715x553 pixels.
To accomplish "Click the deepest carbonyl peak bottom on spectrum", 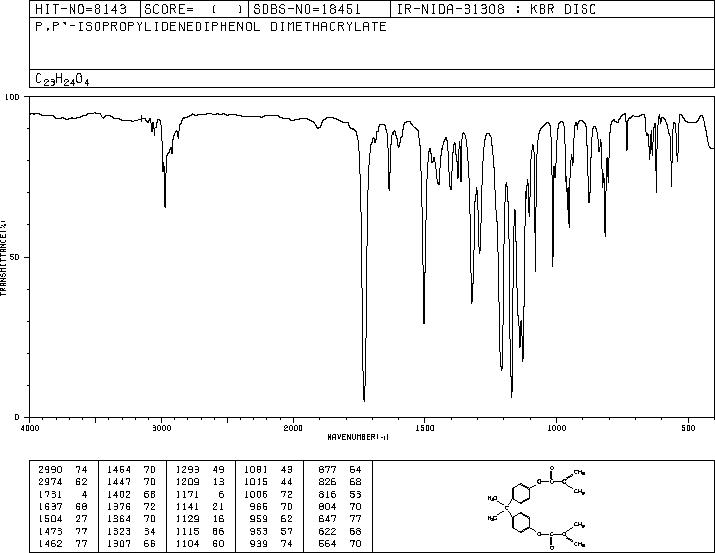I will click(364, 400).
